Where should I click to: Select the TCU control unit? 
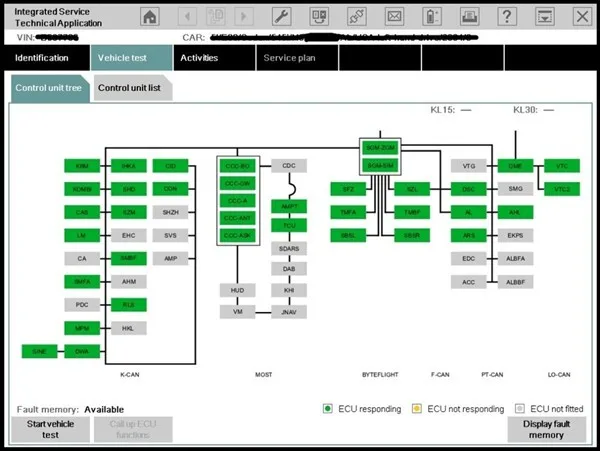pos(289,225)
